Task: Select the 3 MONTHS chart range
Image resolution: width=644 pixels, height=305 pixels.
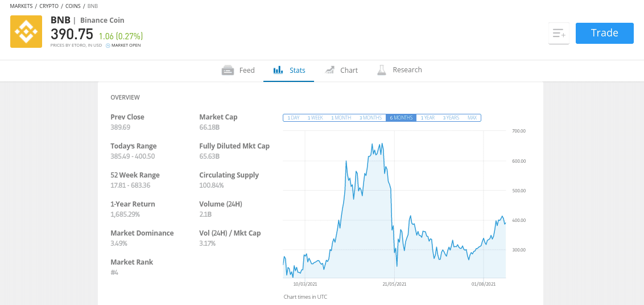Action: click(x=370, y=118)
